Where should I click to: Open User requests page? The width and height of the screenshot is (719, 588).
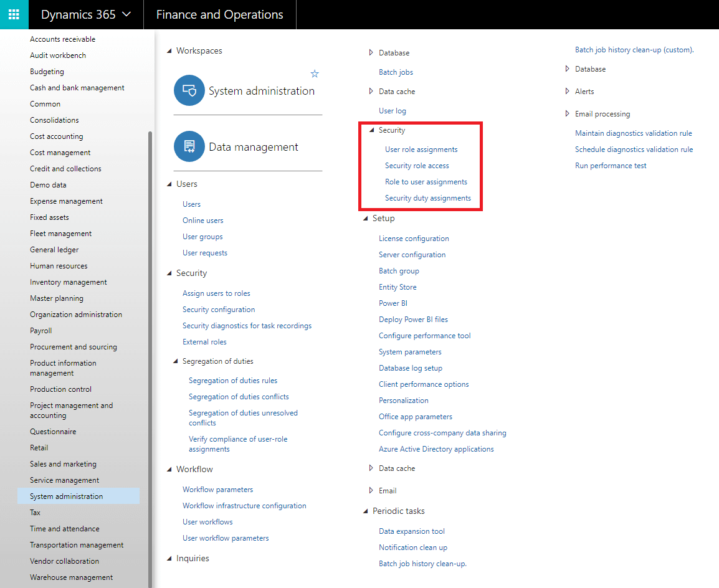[x=205, y=253]
